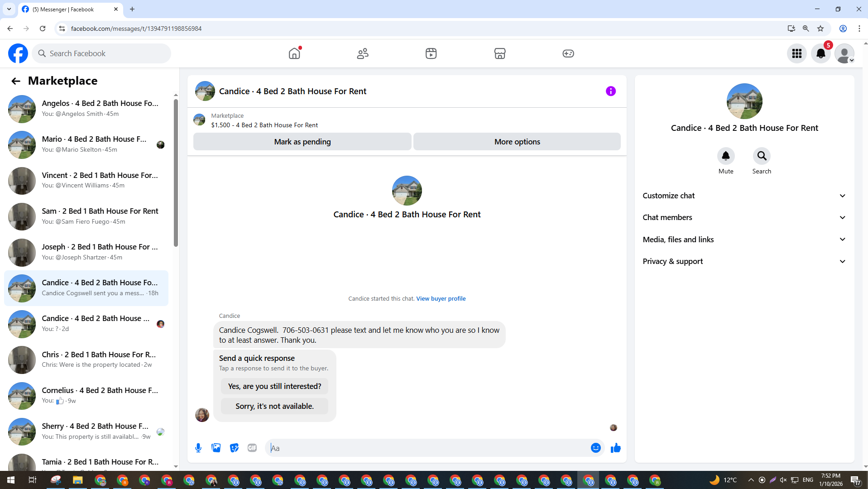Open conversation info purple icon
868x489 pixels.
(611, 91)
